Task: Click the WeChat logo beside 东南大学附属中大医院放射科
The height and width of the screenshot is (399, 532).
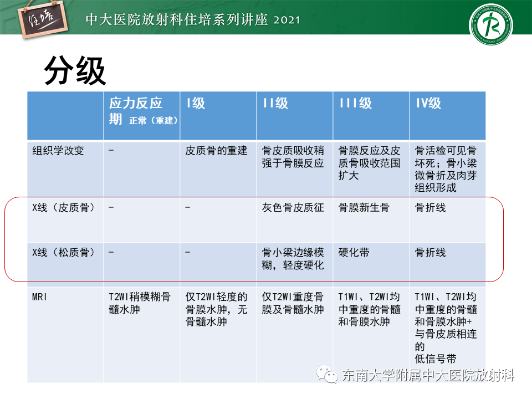Action: [x=327, y=374]
